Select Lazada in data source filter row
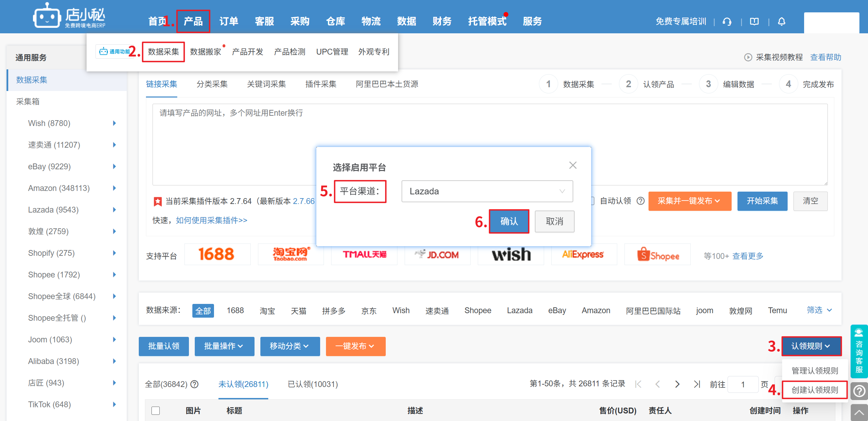This screenshot has height=421, width=868. (x=519, y=310)
